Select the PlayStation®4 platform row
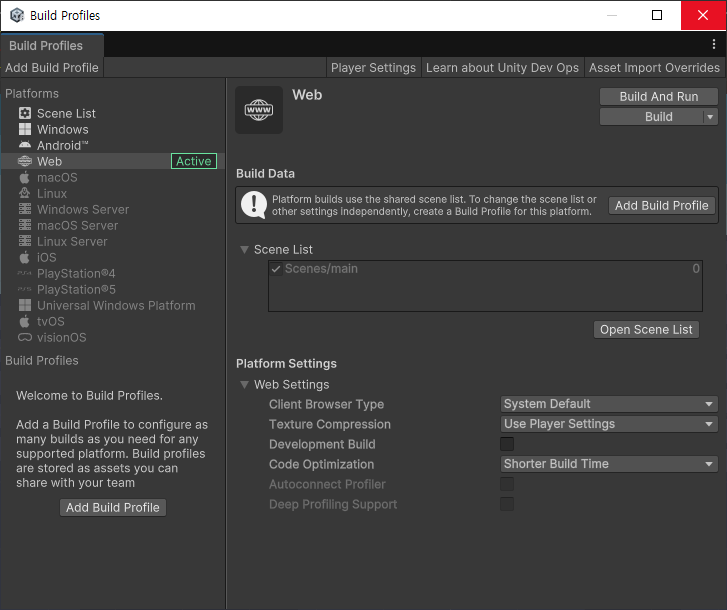The image size is (727, 610). [113, 273]
